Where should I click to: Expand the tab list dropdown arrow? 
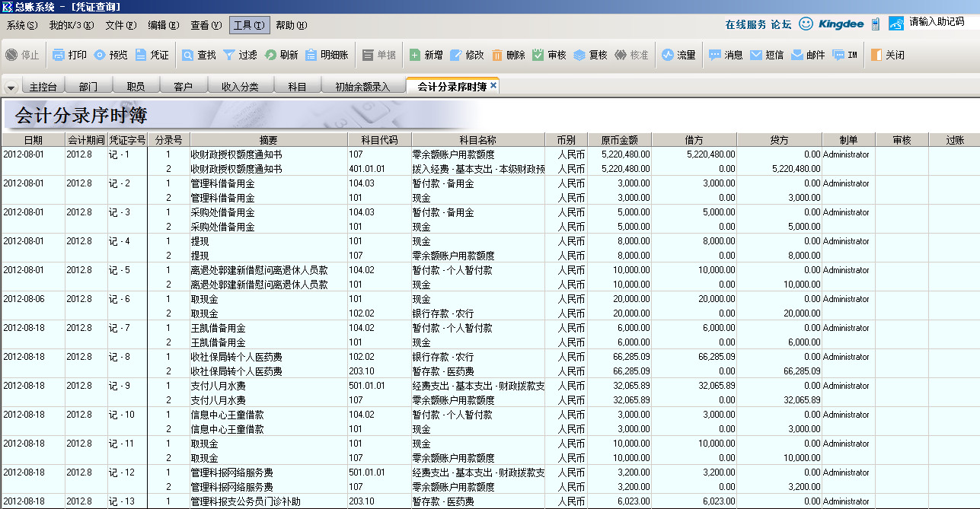pos(11,87)
